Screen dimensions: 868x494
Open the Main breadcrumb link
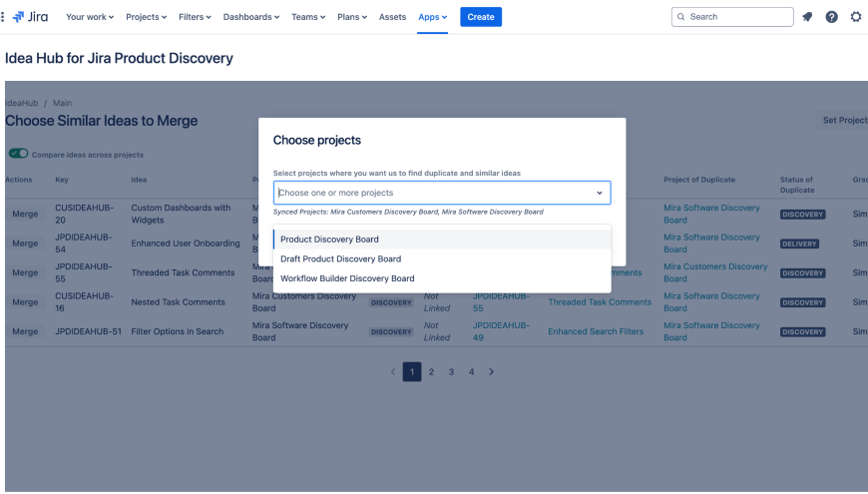[x=62, y=103]
